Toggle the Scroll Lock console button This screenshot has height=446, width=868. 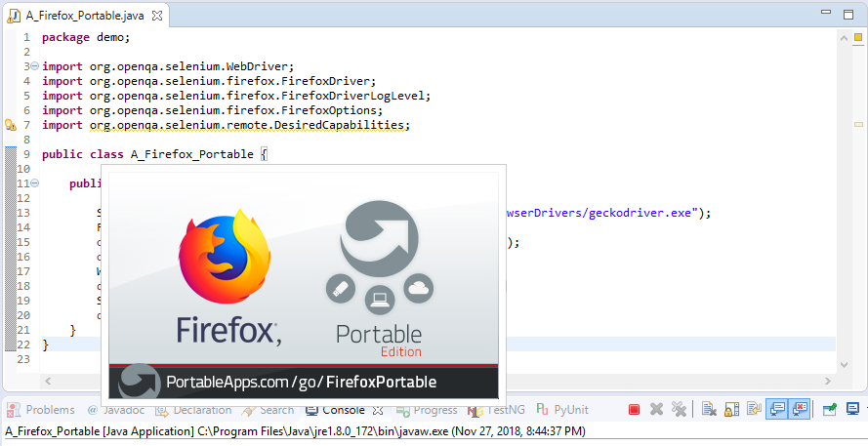pos(726,410)
